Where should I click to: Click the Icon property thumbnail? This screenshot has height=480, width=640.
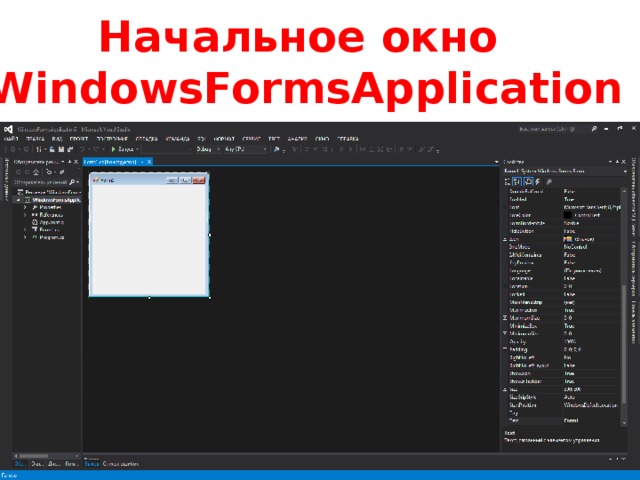[567, 239]
